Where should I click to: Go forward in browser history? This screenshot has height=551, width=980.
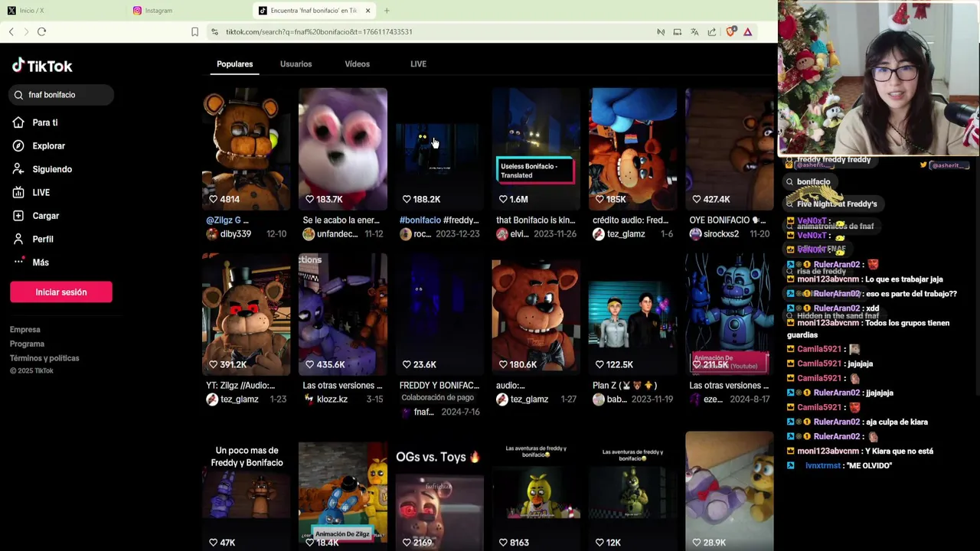click(x=26, y=31)
